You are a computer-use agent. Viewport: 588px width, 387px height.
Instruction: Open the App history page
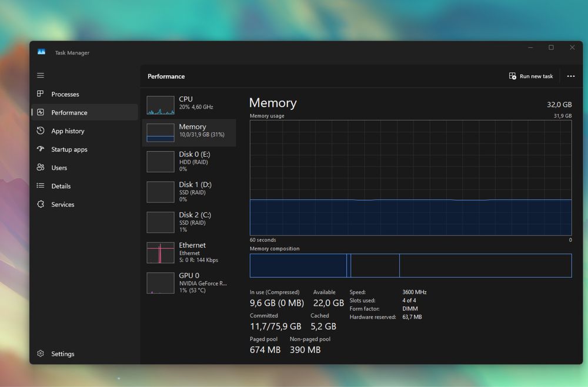pos(85,131)
